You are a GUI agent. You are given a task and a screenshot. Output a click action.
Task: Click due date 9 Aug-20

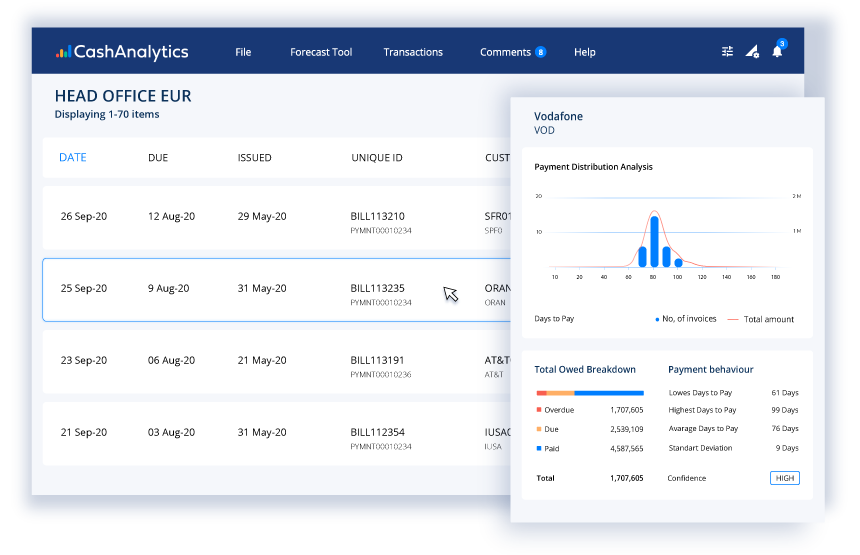tap(168, 288)
